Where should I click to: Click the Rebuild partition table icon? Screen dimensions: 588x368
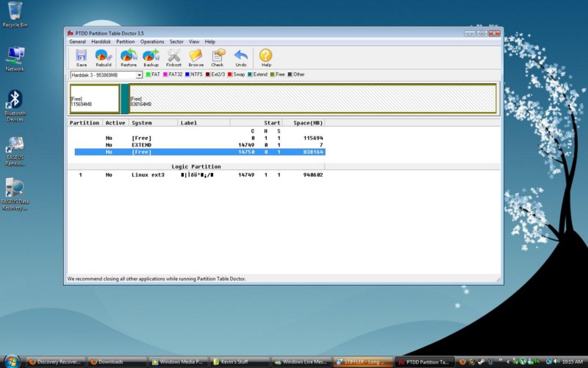coord(104,57)
